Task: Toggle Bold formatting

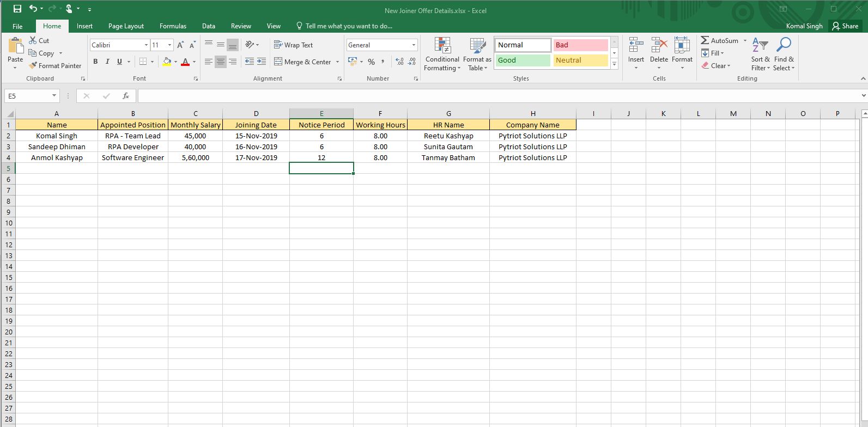Action: click(95, 62)
